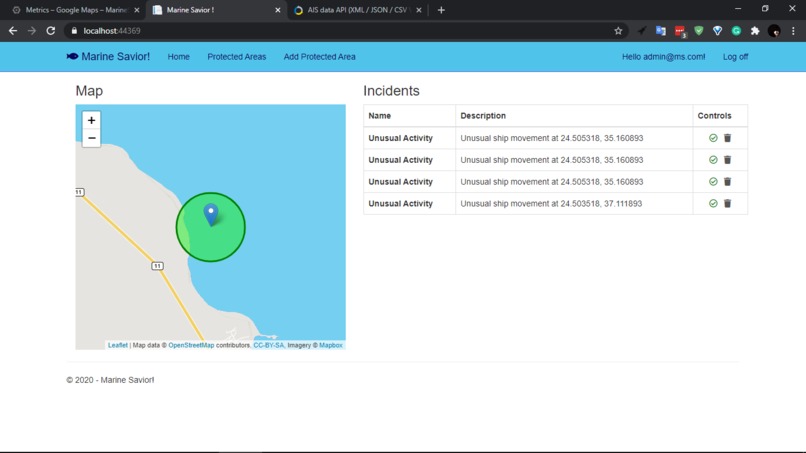Open the Extensions puzzle menu
Viewport: 806px width, 453px height.
click(755, 31)
